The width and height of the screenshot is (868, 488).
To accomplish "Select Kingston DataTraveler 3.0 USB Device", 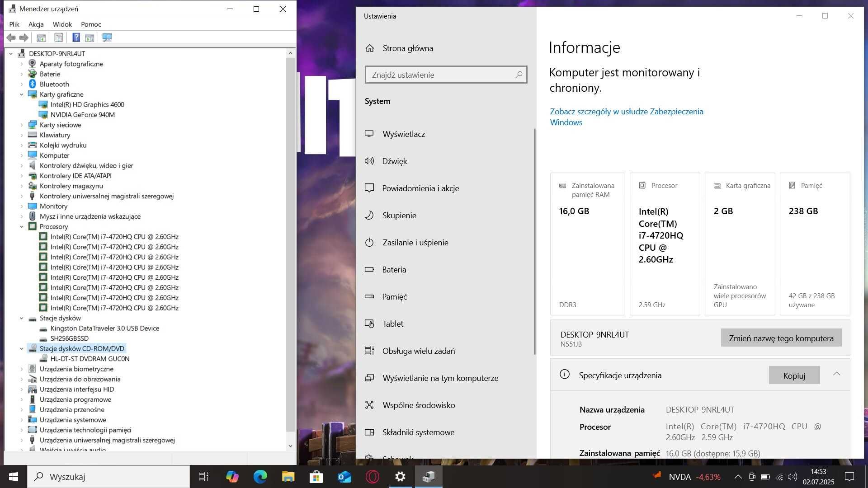I will pos(105,328).
